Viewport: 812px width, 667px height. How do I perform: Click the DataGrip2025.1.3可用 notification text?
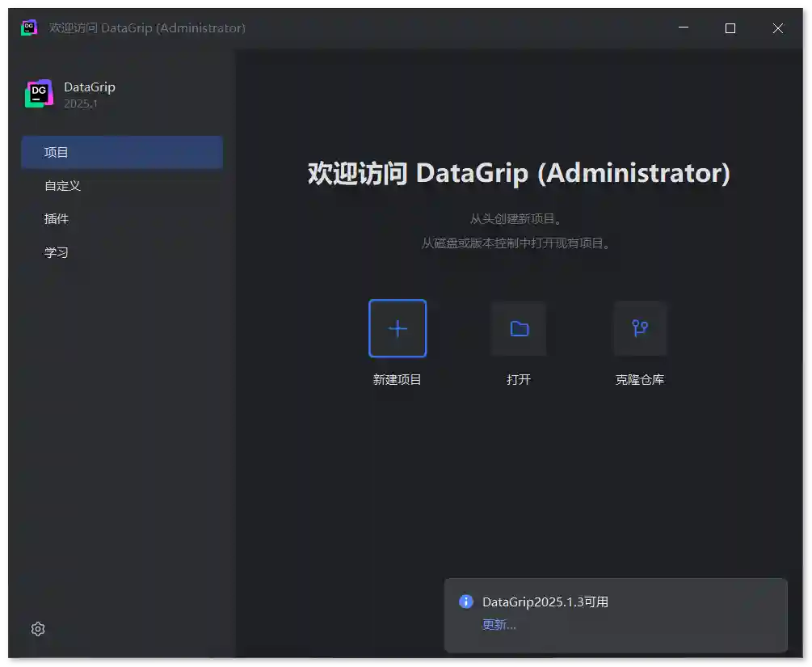[x=545, y=602]
